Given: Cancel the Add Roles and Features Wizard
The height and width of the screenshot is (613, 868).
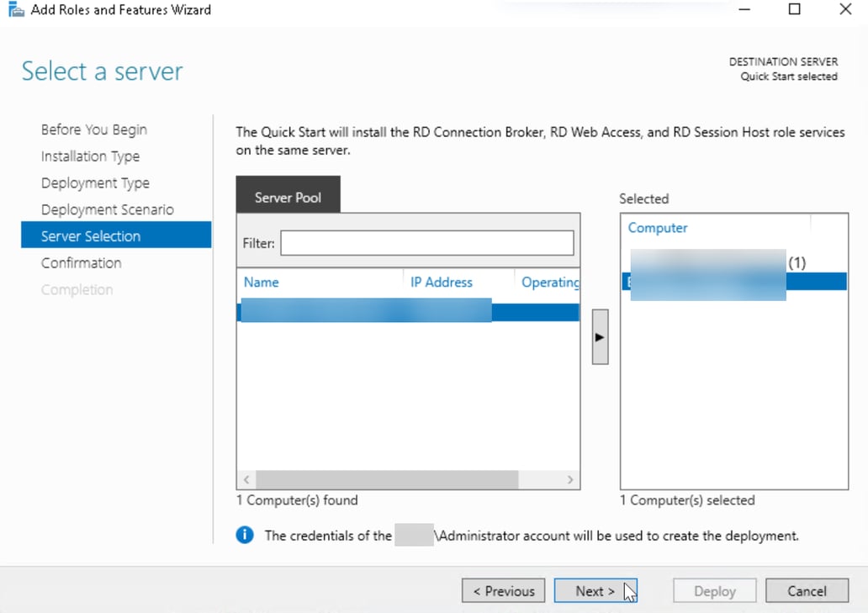Looking at the screenshot, I should [807, 590].
